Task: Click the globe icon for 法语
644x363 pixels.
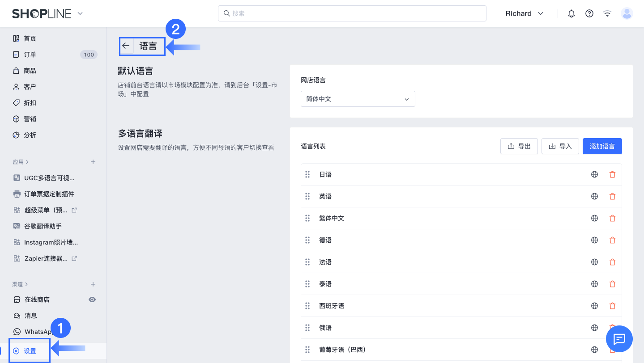Action: (x=594, y=262)
